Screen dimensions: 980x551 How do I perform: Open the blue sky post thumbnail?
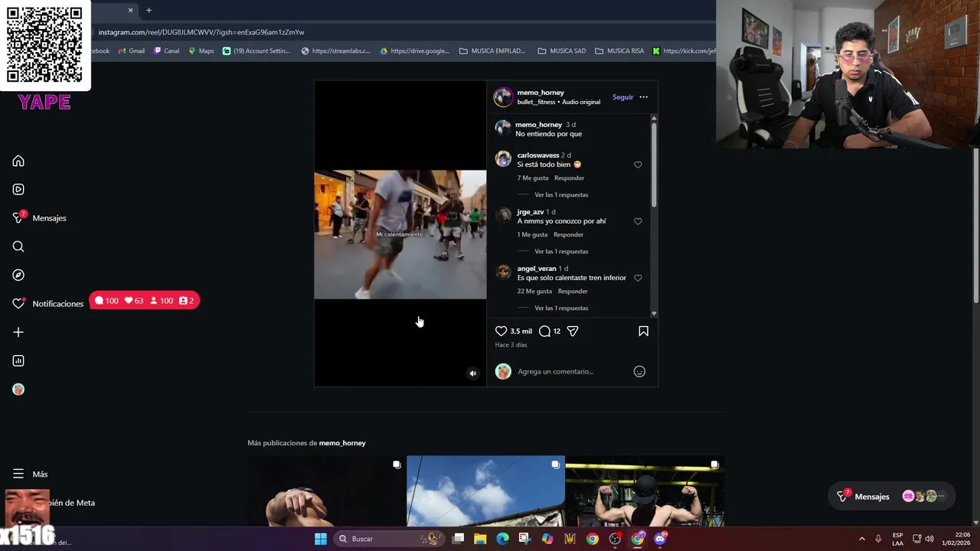485,491
